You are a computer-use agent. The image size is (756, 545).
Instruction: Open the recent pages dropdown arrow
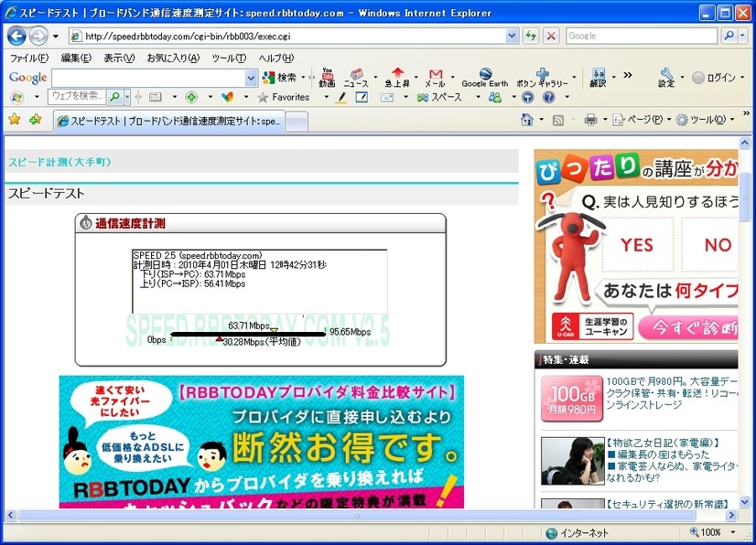(x=56, y=37)
